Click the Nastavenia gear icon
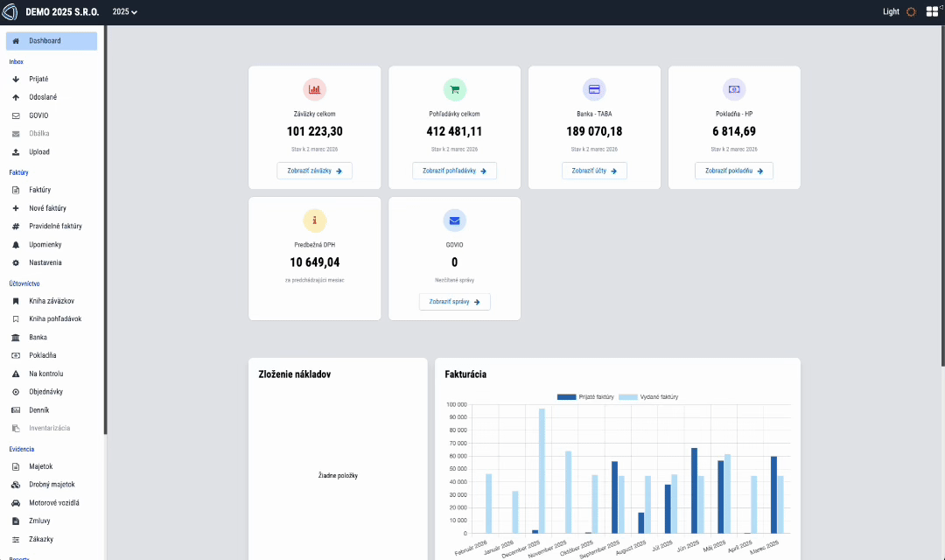This screenshot has height=560, width=945. click(16, 263)
